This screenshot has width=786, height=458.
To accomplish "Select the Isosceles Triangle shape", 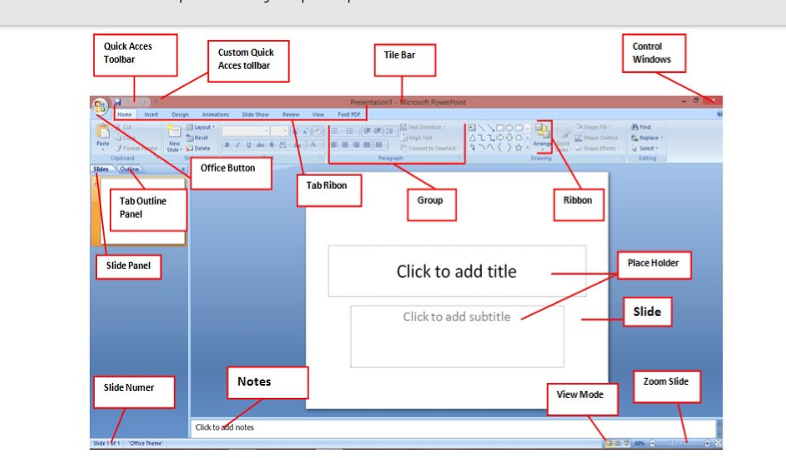I will pyautogui.click(x=472, y=138).
